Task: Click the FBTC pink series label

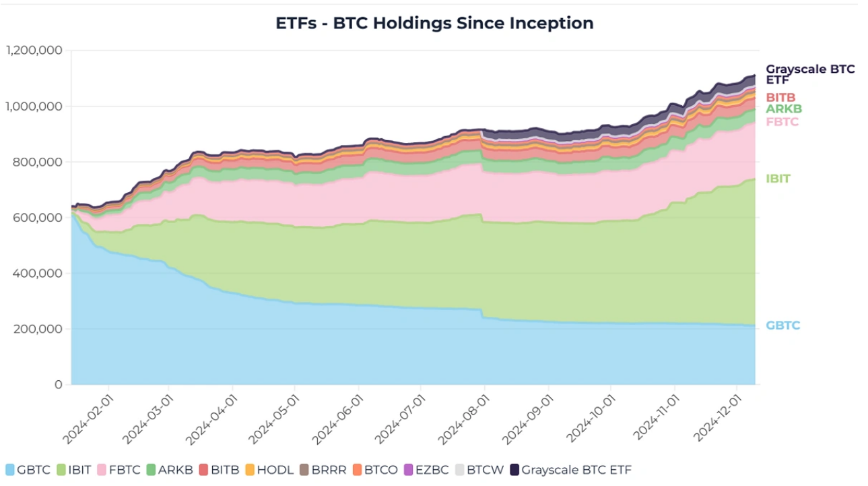Action: click(782, 122)
